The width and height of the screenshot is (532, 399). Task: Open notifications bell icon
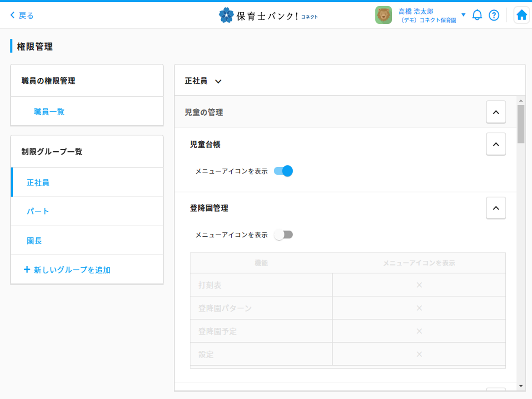477,15
